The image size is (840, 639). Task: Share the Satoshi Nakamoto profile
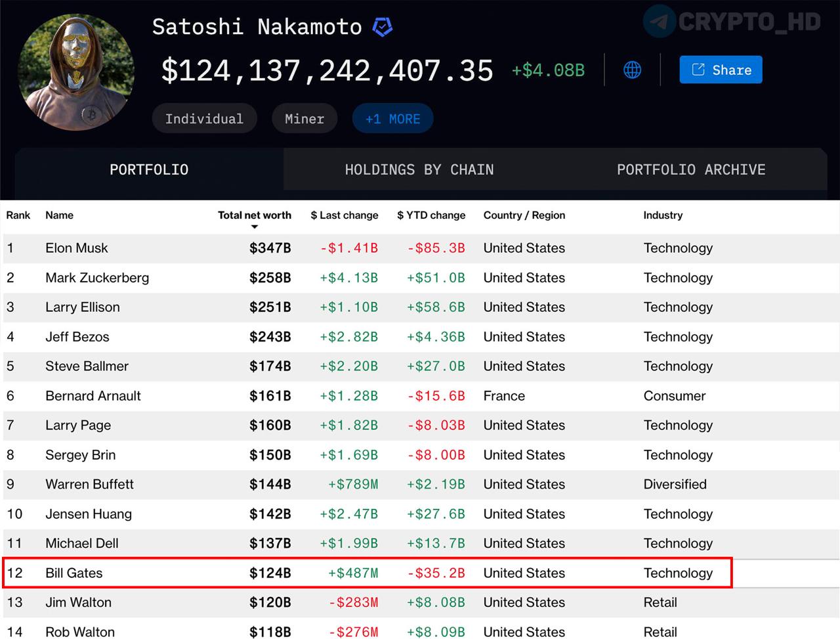coord(721,70)
